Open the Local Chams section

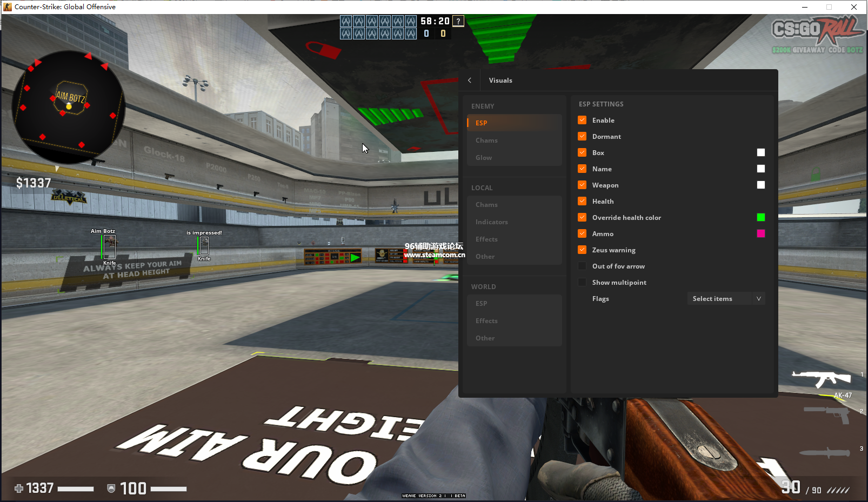pyautogui.click(x=515, y=204)
